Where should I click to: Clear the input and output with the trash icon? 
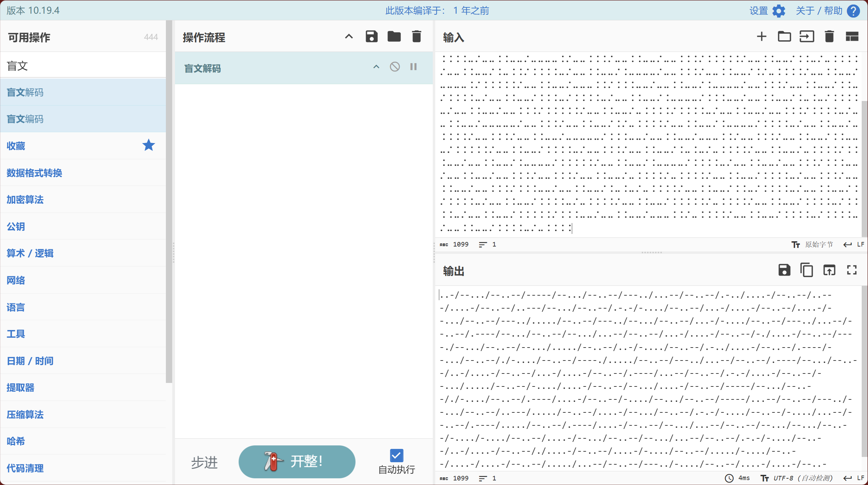pyautogui.click(x=829, y=36)
